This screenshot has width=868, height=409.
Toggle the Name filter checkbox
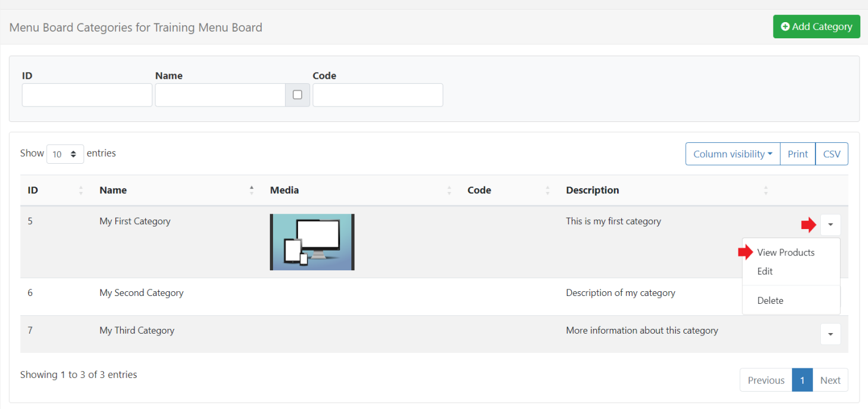pos(297,95)
